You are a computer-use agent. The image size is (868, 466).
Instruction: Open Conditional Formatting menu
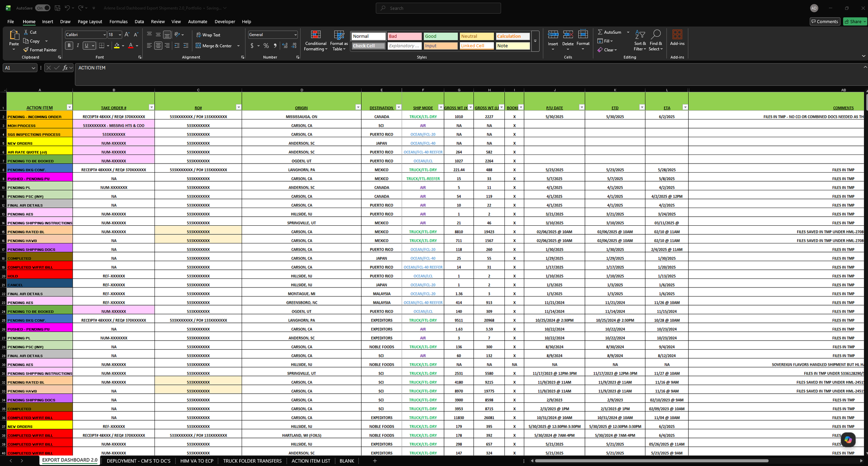(315, 41)
